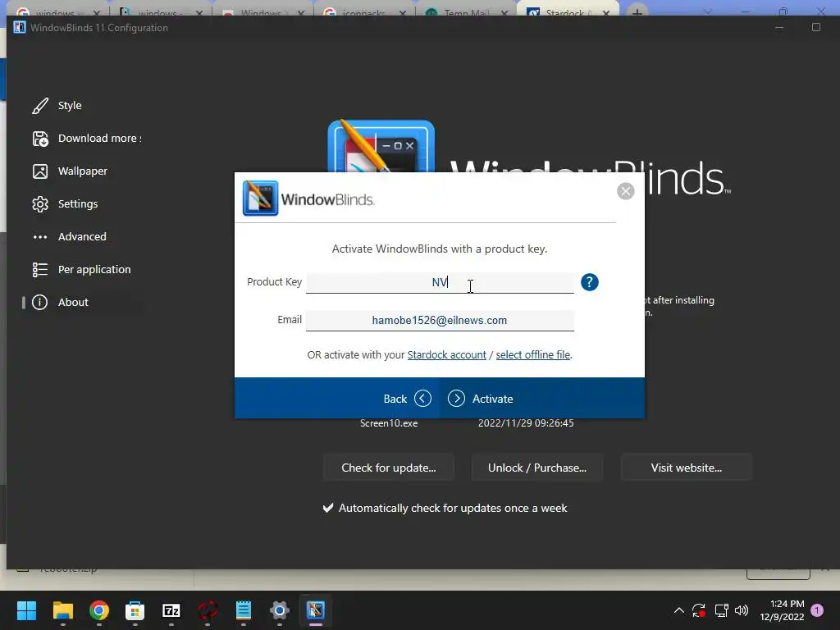The image size is (840, 630).
Task: Click the About info icon
Action: coord(39,302)
